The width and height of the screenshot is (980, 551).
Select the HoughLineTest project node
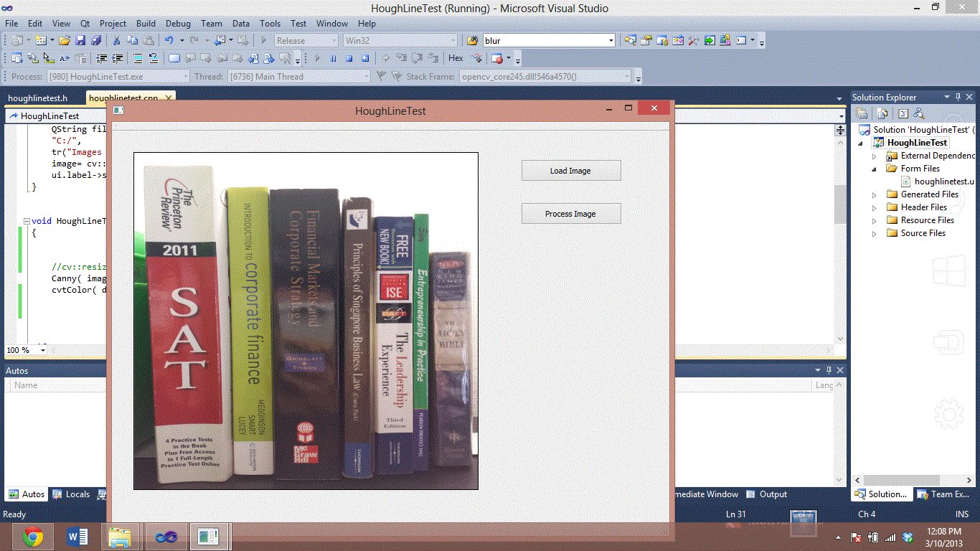pos(911,143)
